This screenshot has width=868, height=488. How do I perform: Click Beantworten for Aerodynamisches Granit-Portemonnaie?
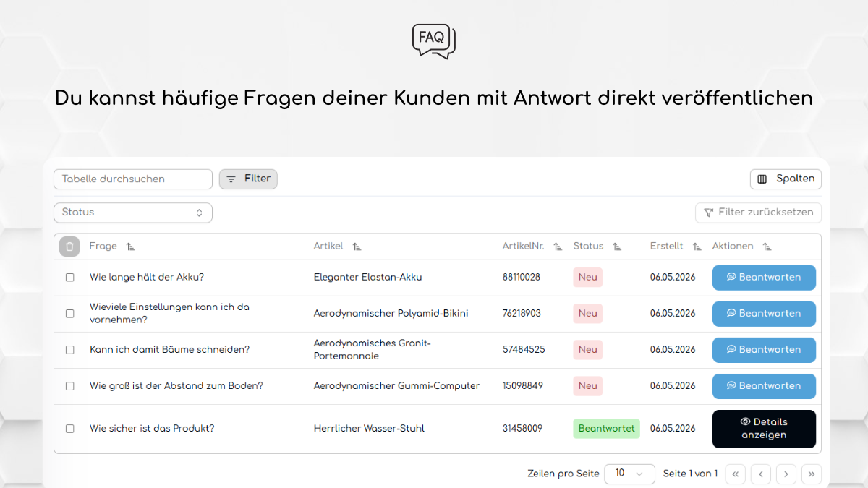click(x=764, y=350)
